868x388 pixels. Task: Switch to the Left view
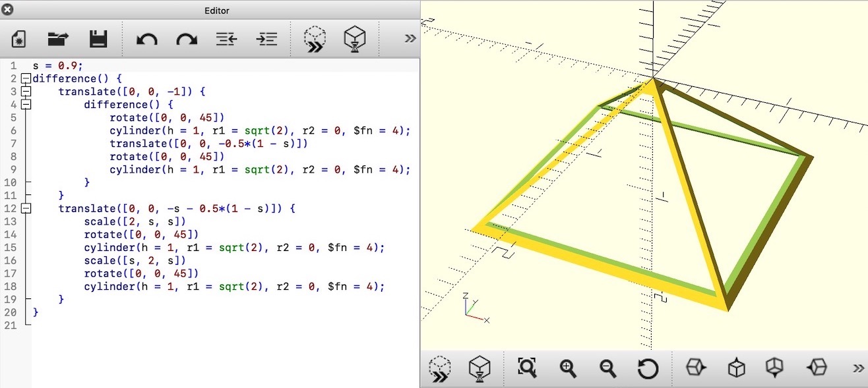coord(817,367)
